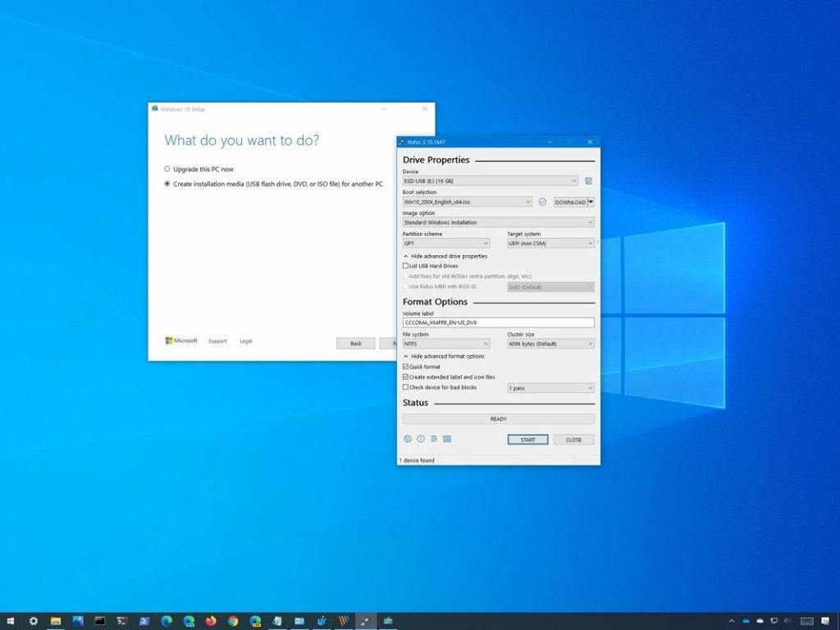Expand the DOWNLOAD button arrow

point(589,202)
